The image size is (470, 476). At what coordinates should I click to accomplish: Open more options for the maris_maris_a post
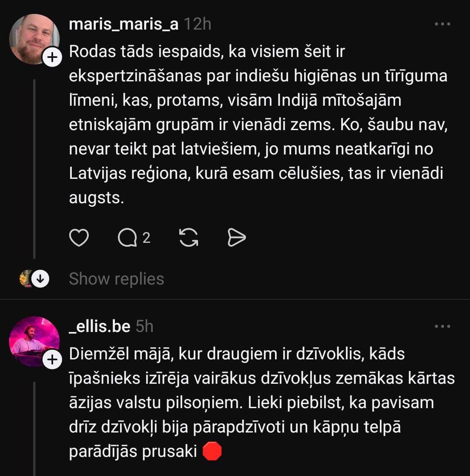[x=443, y=24]
